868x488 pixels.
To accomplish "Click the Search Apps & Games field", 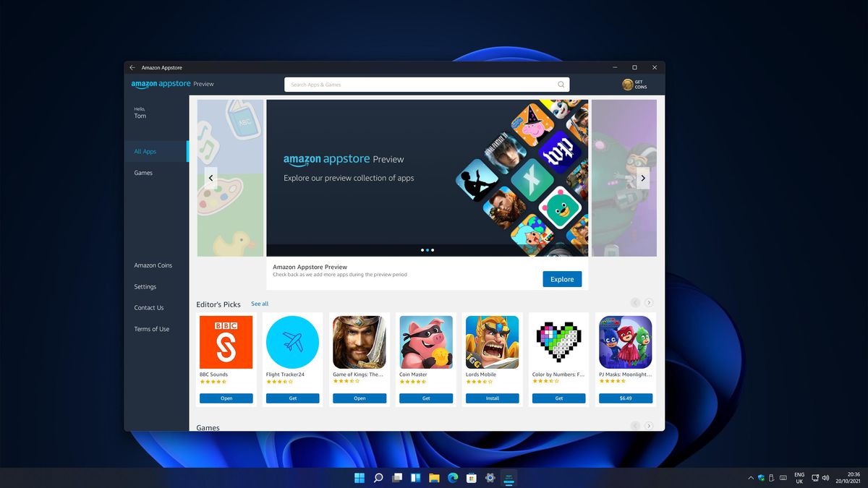I will pos(420,85).
